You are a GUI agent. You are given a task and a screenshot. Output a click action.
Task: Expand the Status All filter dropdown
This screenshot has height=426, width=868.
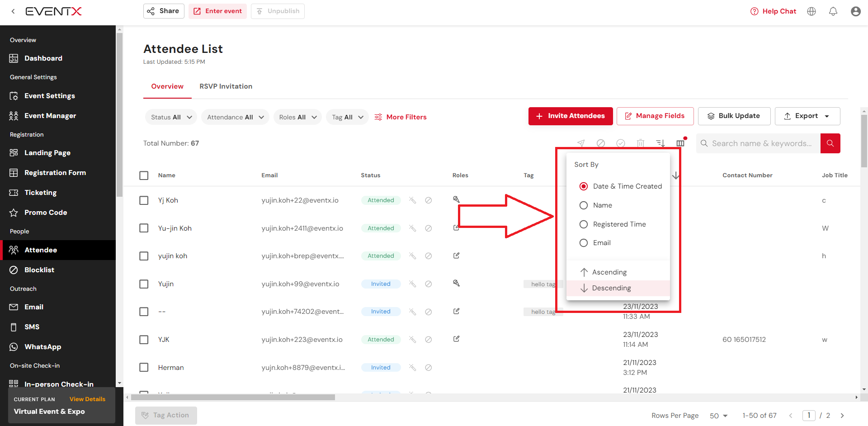click(171, 117)
